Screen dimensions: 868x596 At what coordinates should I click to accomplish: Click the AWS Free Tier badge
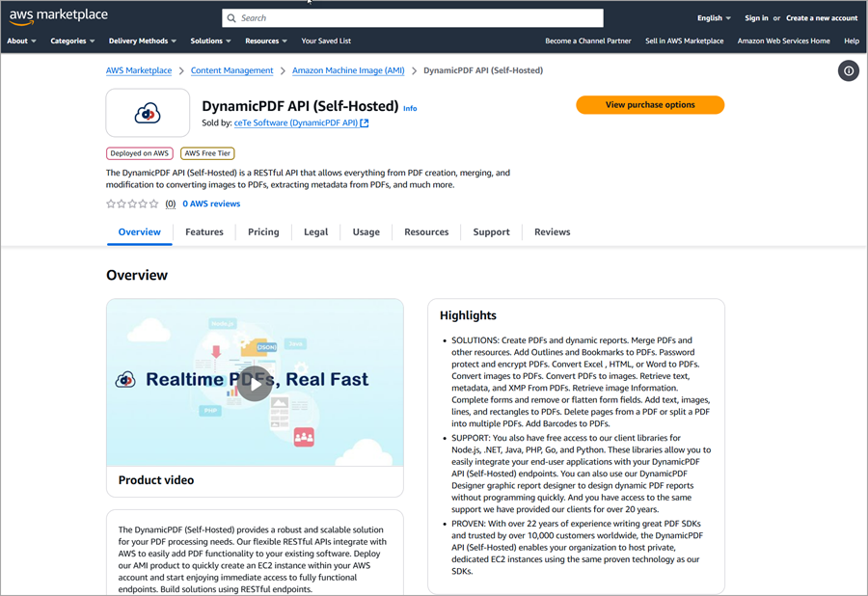click(207, 153)
